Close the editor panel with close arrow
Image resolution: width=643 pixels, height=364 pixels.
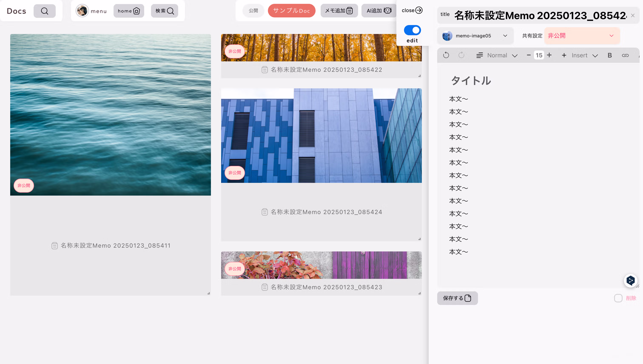pos(412,10)
